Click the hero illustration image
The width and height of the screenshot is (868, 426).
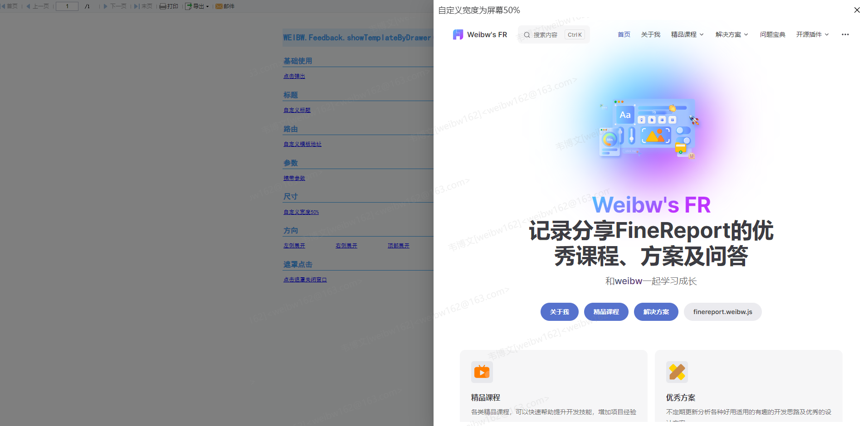click(649, 129)
